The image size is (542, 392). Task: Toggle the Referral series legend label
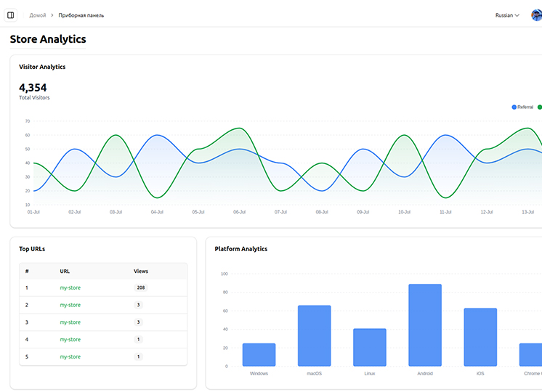525,107
